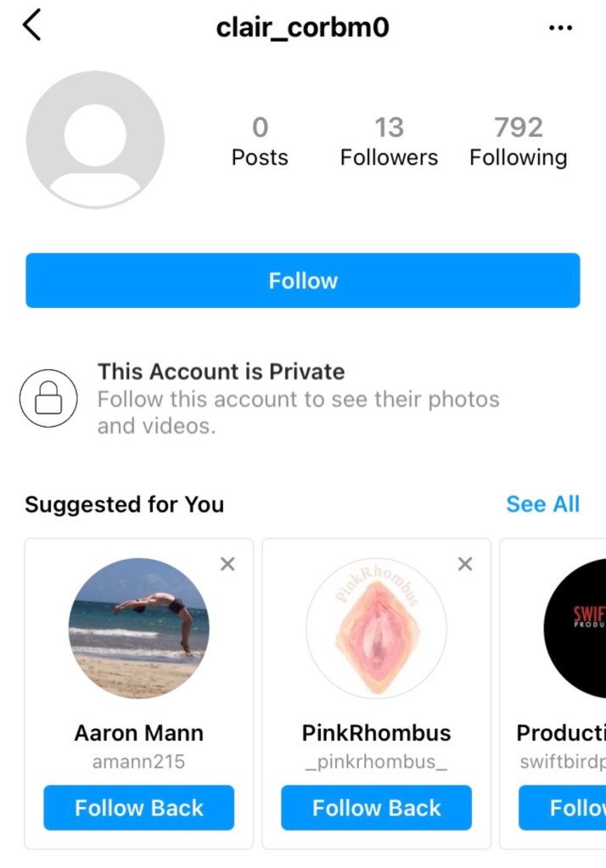Open the three-dot more options menu

pyautogui.click(x=560, y=28)
